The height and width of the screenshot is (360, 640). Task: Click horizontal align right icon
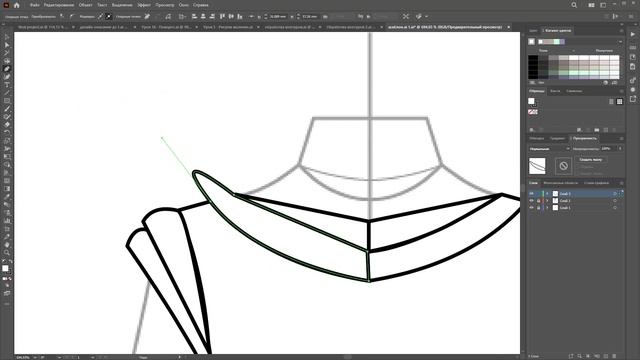212,16
